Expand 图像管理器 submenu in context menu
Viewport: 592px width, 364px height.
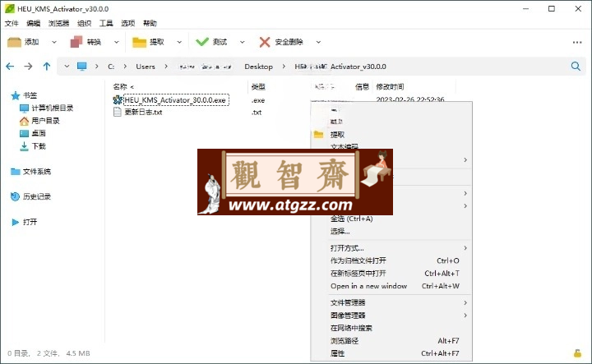pyautogui.click(x=391, y=316)
